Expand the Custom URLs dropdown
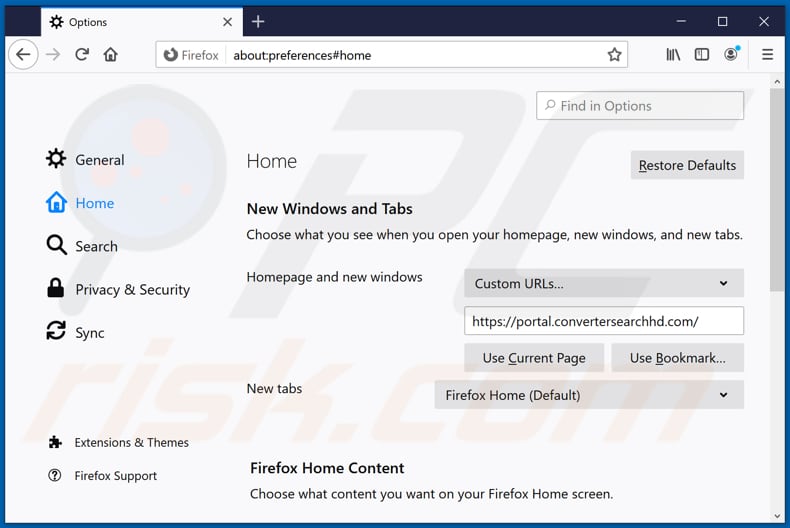790x528 pixels. click(603, 284)
